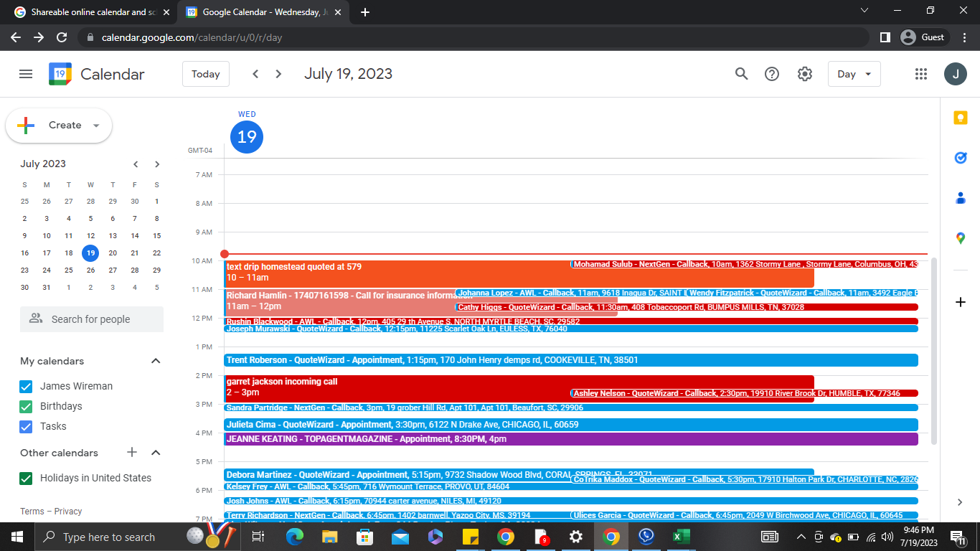The height and width of the screenshot is (551, 980).
Task: Open the Terms link
Action: [x=32, y=512]
